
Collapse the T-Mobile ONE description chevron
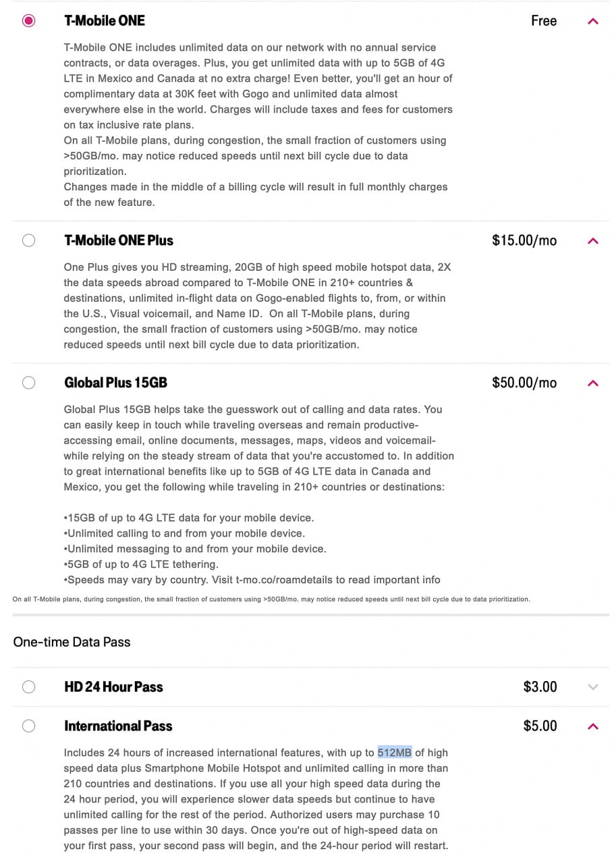point(593,21)
